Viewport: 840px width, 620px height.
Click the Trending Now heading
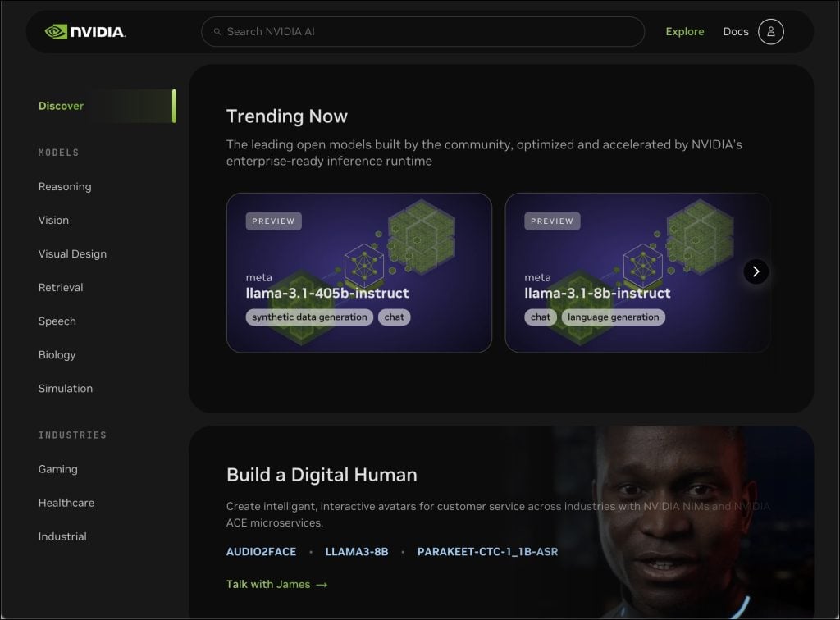286,116
